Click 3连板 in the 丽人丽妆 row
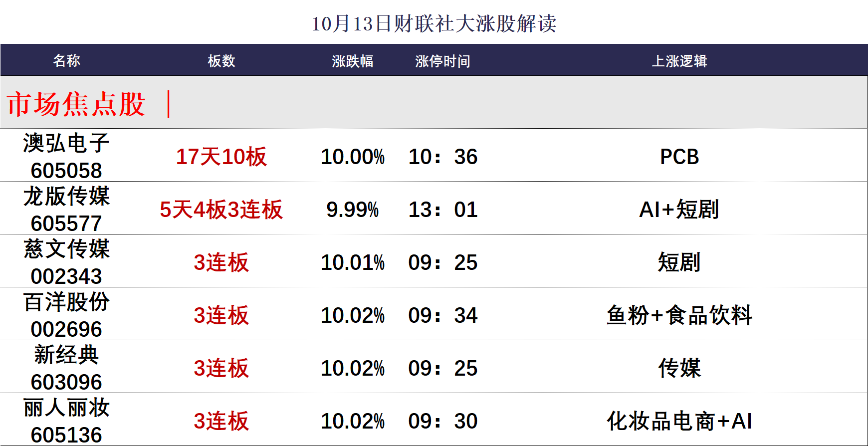Viewport: 868px width, 446px height. click(221, 421)
